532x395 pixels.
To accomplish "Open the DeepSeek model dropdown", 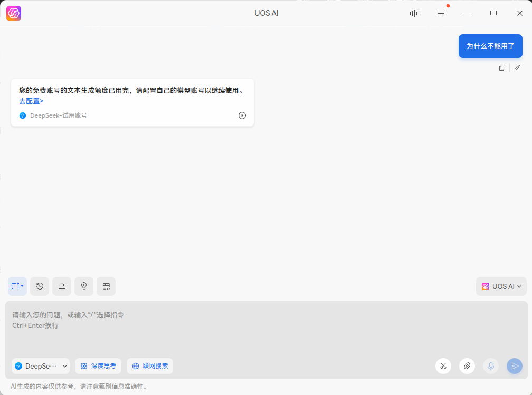I will coord(41,366).
